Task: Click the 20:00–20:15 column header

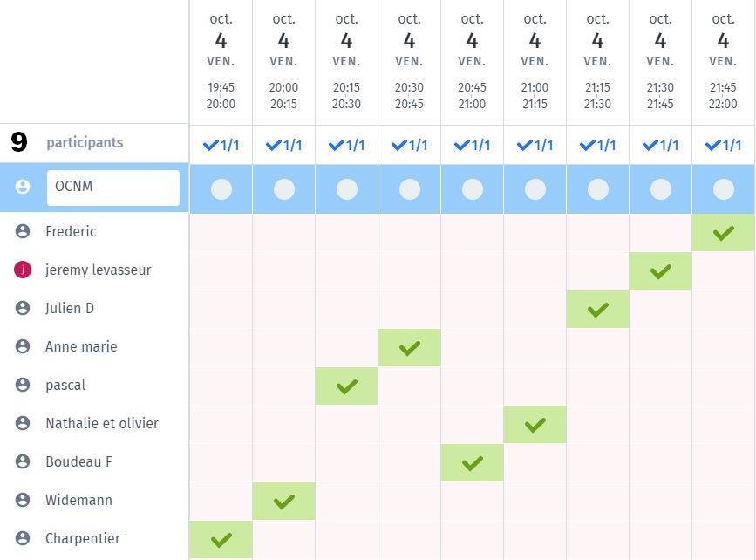Action: (x=284, y=61)
